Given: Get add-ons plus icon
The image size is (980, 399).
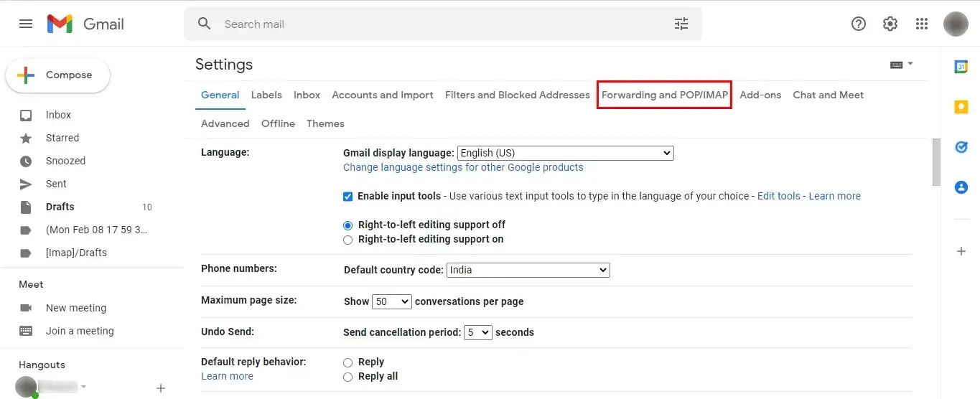Looking at the screenshot, I should 961,251.
